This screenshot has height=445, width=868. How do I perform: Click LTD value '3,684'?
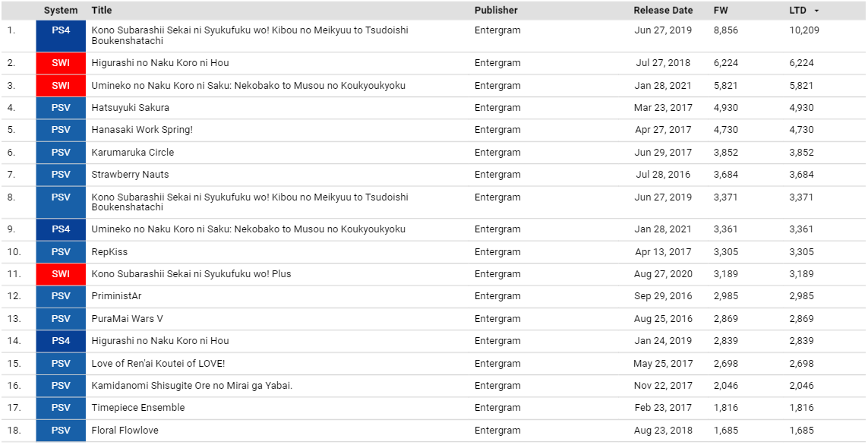coord(802,175)
